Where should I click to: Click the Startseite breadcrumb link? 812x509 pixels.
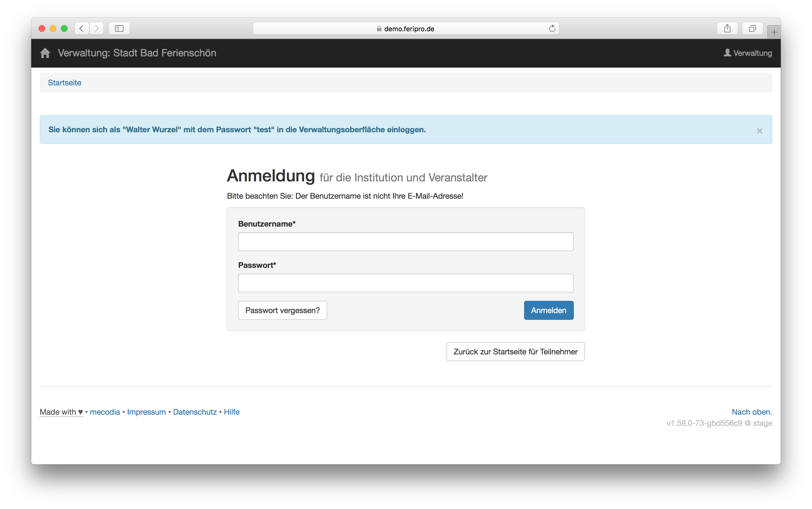point(65,83)
